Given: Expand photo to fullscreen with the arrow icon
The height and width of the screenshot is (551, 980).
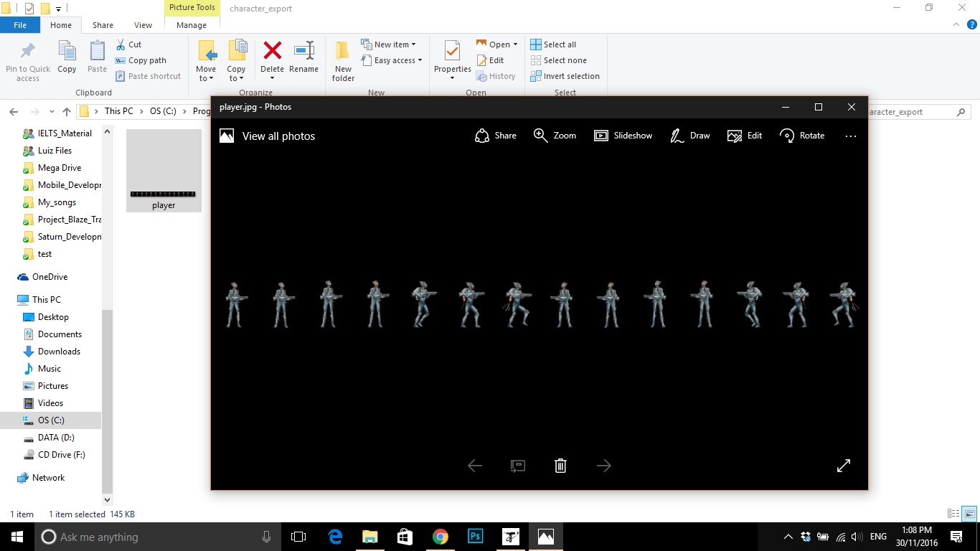Looking at the screenshot, I should click(x=844, y=466).
